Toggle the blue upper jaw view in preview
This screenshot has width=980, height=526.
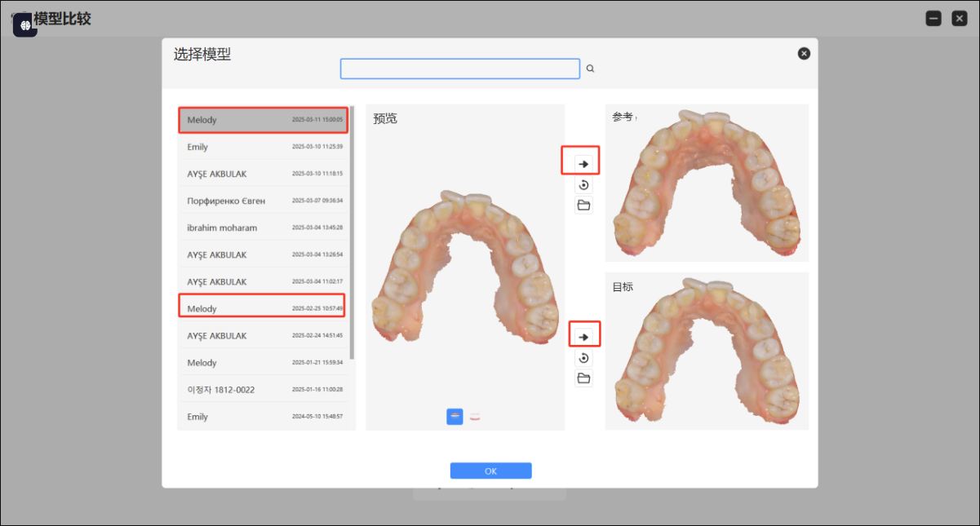455,417
